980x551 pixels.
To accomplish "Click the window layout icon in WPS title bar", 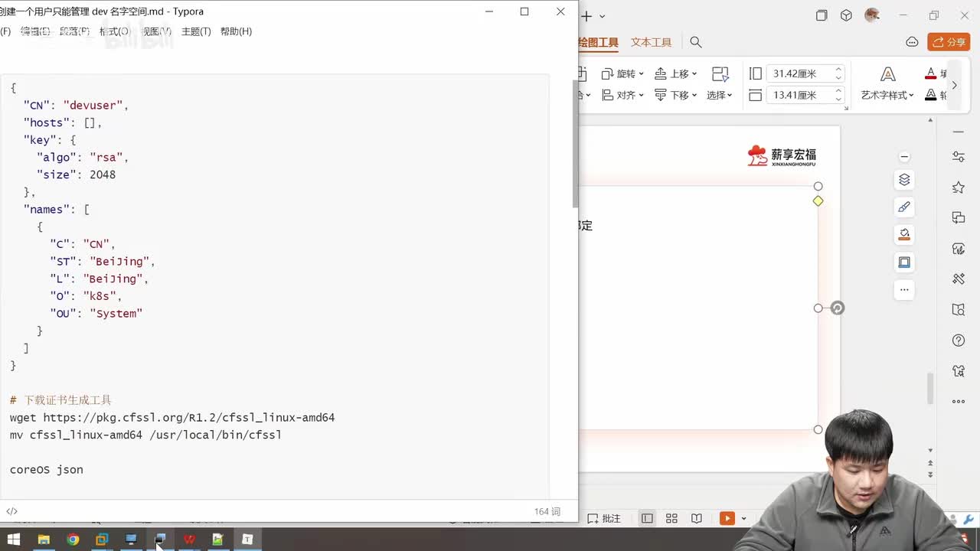I will pyautogui.click(x=822, y=15).
